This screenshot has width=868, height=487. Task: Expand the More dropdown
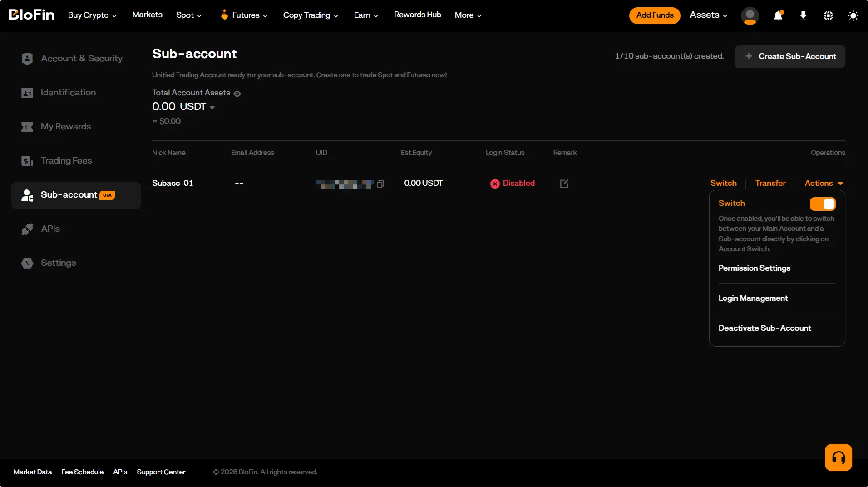468,15
